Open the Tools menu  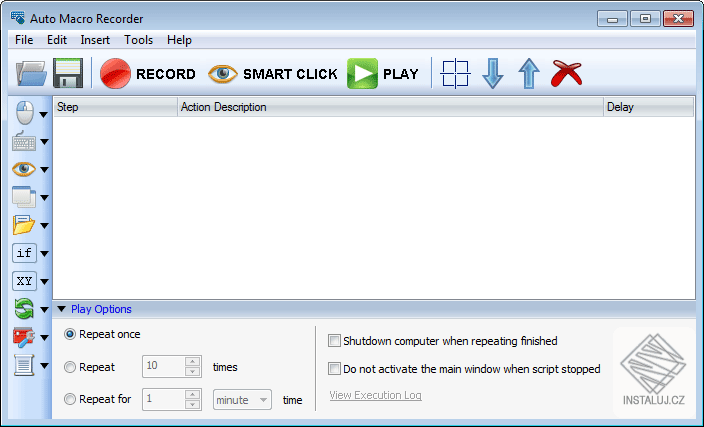[x=139, y=40]
